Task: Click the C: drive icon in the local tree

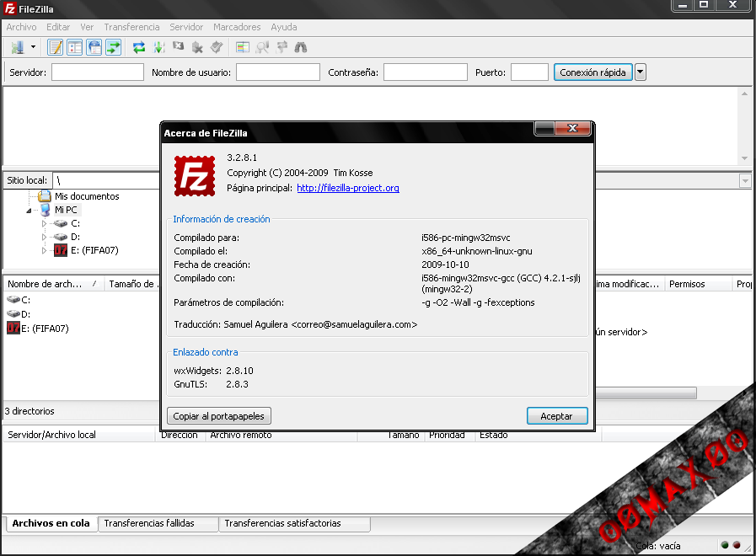Action: click(61, 223)
